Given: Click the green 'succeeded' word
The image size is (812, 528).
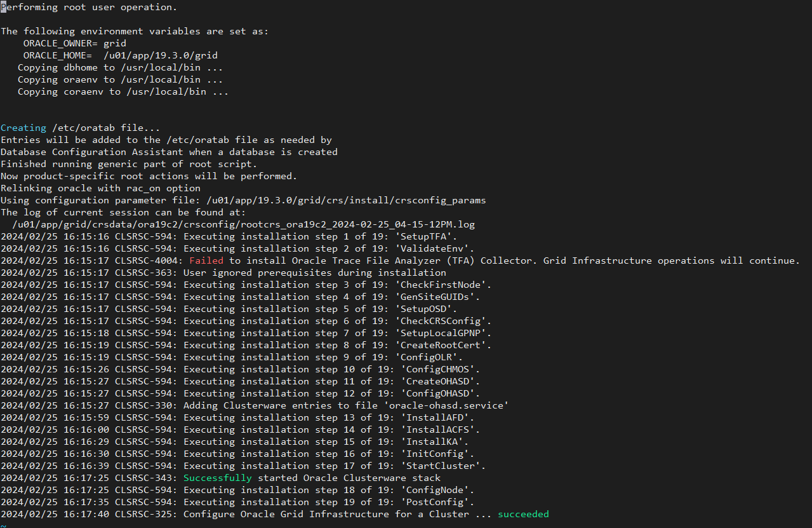Looking at the screenshot, I should 523,514.
